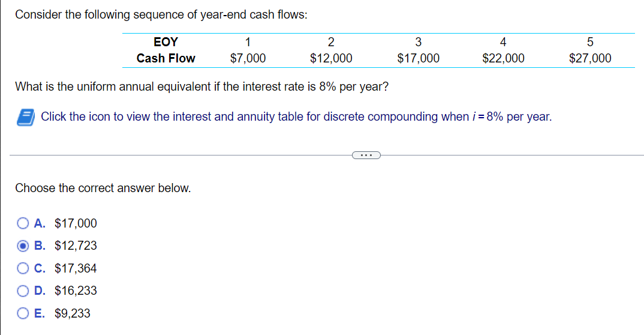Click the answer label $17,000
This screenshot has width=644, height=335.
point(76,223)
